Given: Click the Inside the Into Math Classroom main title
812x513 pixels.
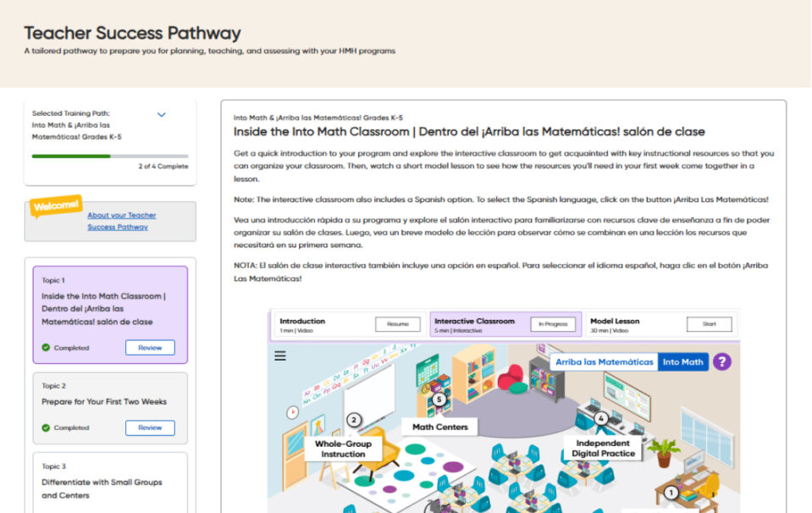Looking at the screenshot, I should tap(469, 131).
